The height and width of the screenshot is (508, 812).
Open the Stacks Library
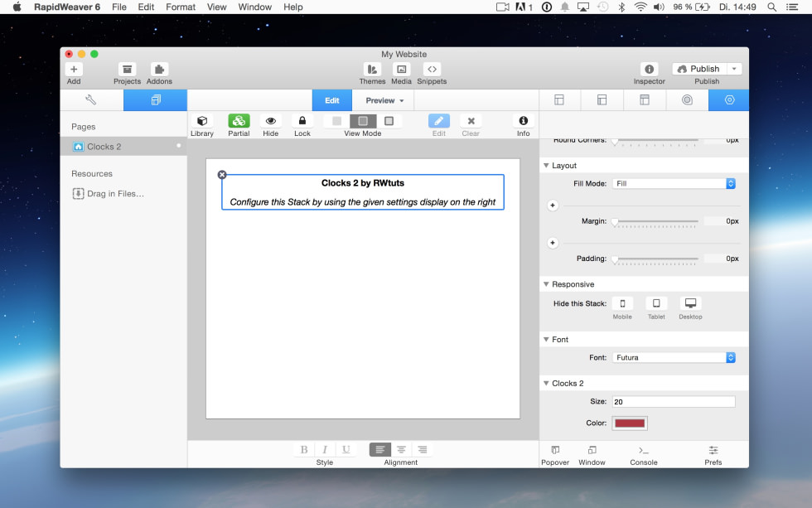[202, 121]
